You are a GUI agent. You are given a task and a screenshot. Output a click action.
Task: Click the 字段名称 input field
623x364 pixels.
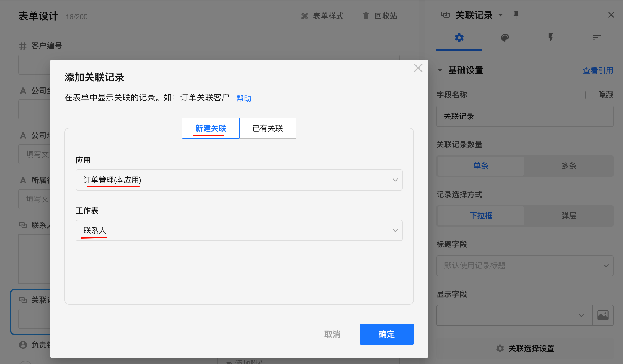click(525, 116)
